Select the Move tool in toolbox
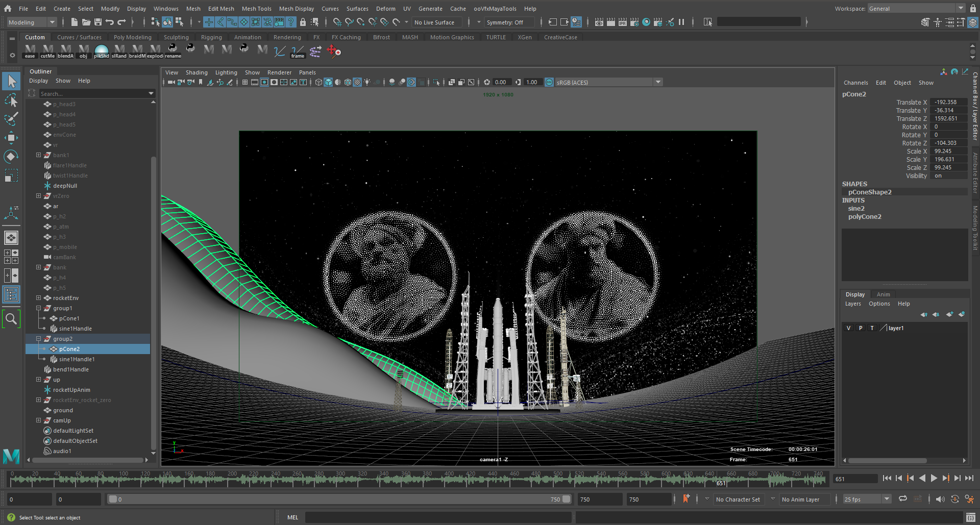The width and height of the screenshot is (980, 525). coord(11,138)
